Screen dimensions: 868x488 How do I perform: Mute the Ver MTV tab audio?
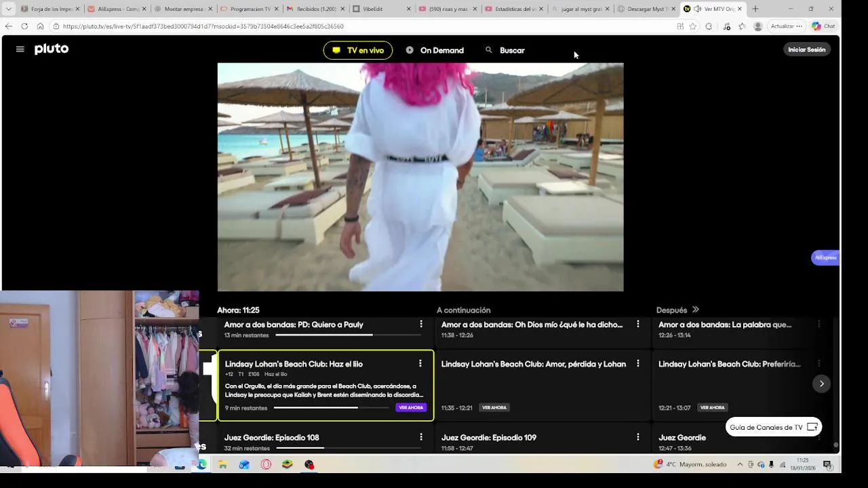[x=697, y=9]
